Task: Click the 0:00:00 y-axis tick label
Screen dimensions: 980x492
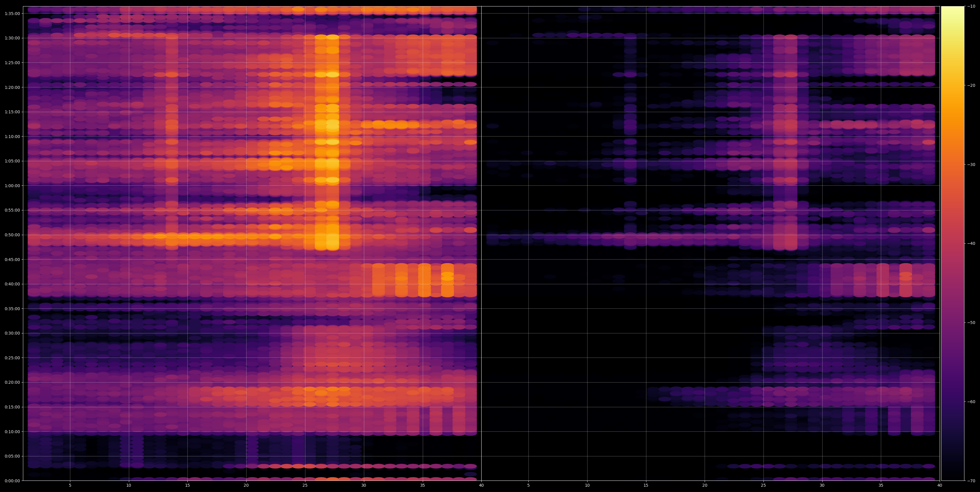Action: 12,481
